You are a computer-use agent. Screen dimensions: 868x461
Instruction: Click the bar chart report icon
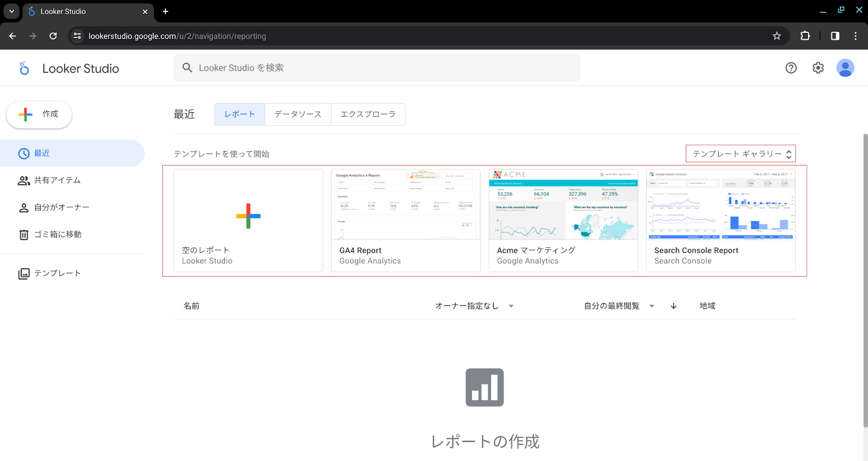(484, 387)
